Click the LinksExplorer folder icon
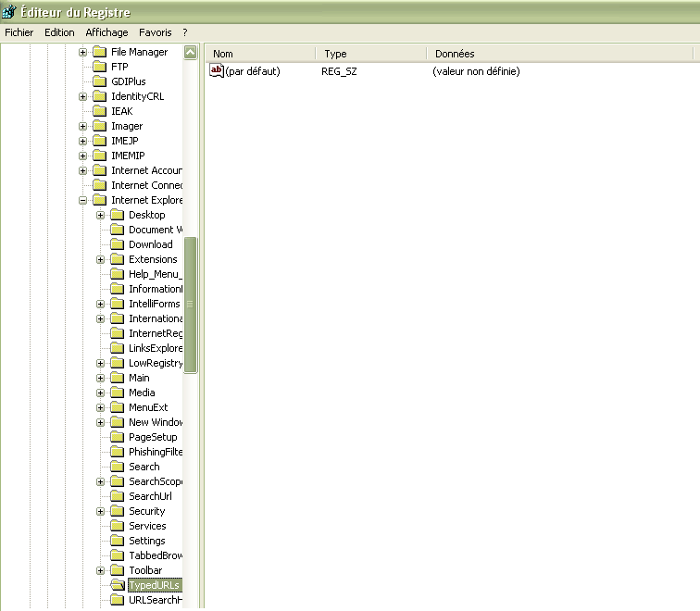The height and width of the screenshot is (611, 700). pos(118,348)
